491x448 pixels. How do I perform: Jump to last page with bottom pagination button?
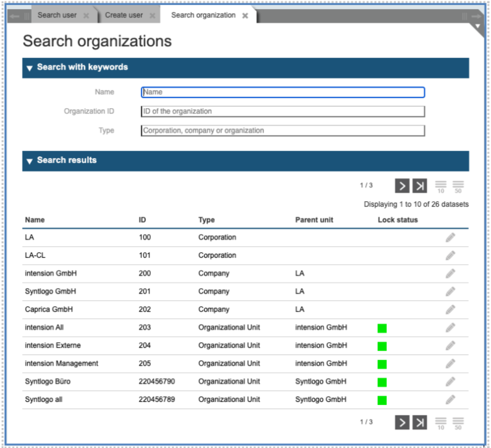(420, 422)
